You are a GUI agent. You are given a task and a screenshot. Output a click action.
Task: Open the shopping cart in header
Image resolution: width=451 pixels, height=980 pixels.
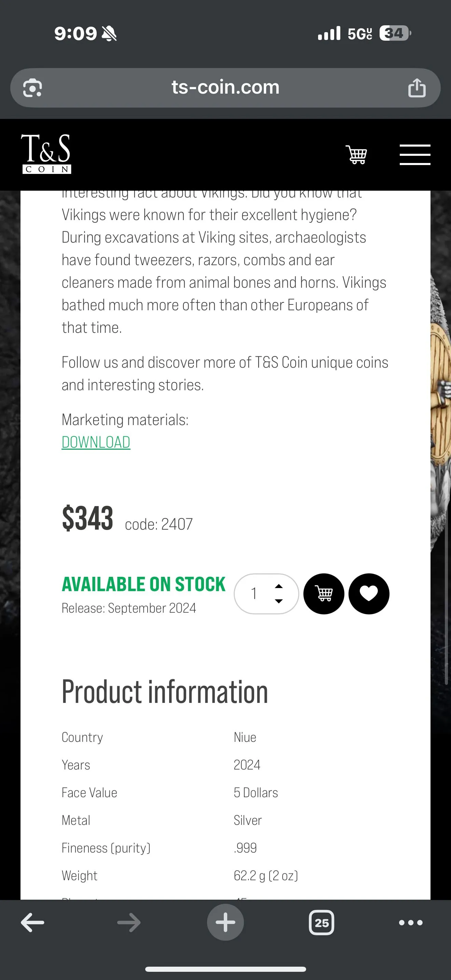[x=356, y=154]
